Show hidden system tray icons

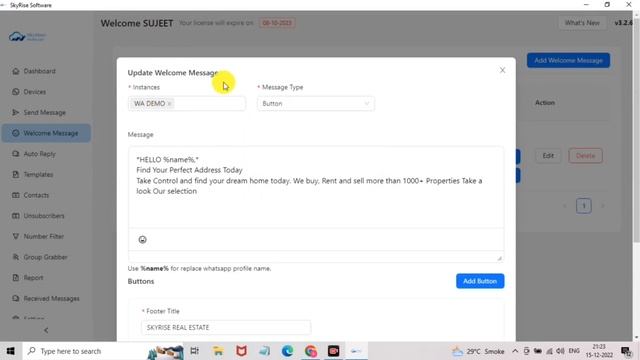coord(515,351)
